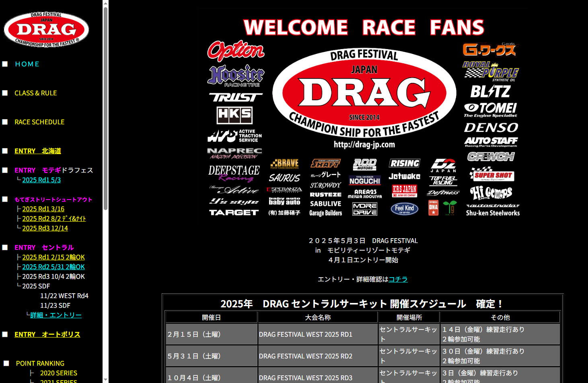
Task: Click the DRAG Festival logo in the sidebar
Action: pyautogui.click(x=46, y=29)
